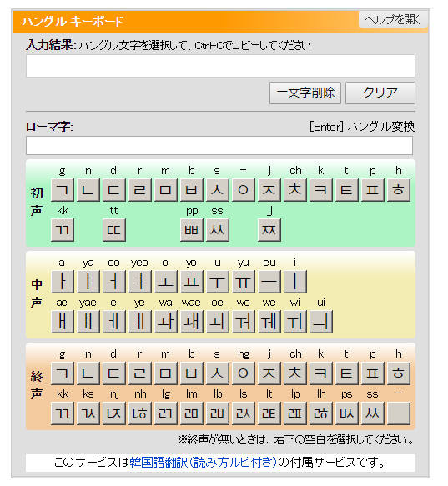Click the final cluster ㄵ (nj) key
Image resolution: width=448 pixels, height=486 pixels.
click(x=114, y=413)
